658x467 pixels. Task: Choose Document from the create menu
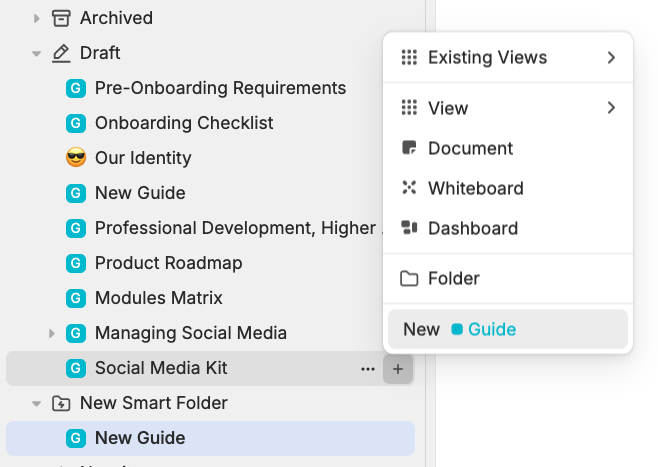(470, 148)
